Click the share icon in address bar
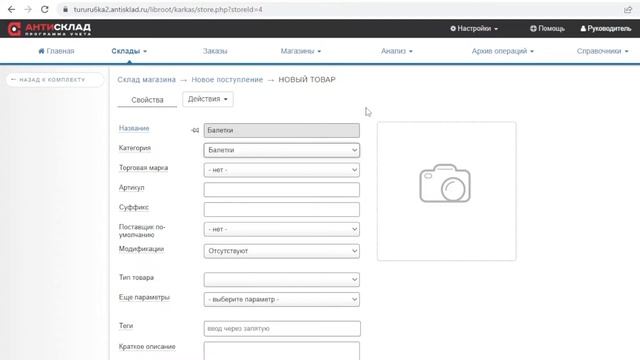The image size is (640, 360). (x=628, y=9)
